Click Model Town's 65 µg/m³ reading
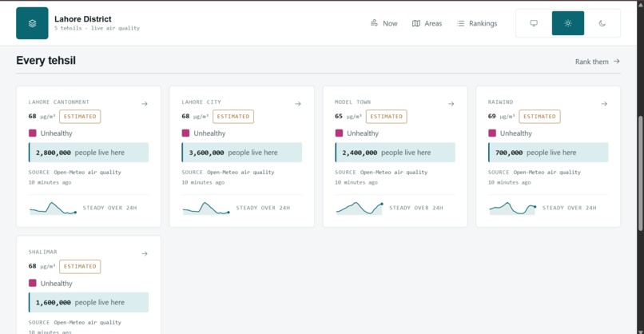The width and height of the screenshot is (644, 334). [x=348, y=117]
